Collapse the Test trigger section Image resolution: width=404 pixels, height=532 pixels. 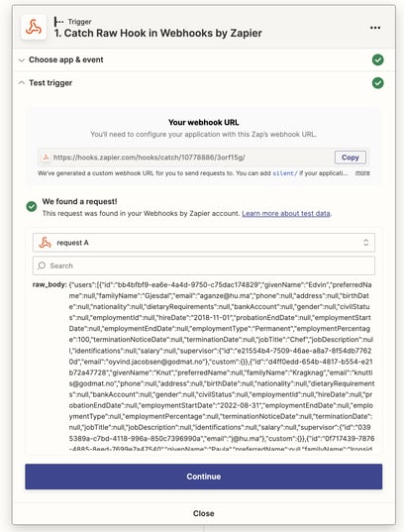pyautogui.click(x=50, y=83)
